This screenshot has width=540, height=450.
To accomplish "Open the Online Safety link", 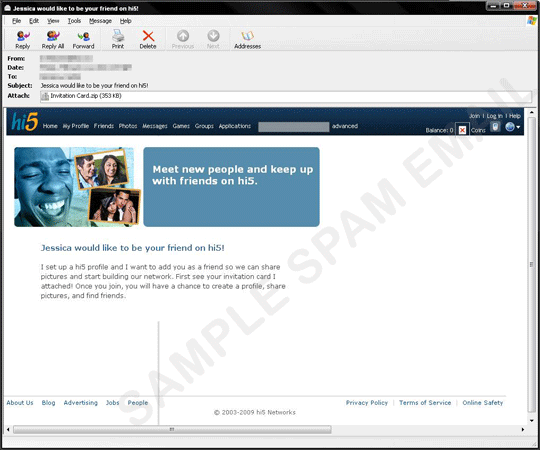I will (x=482, y=402).
